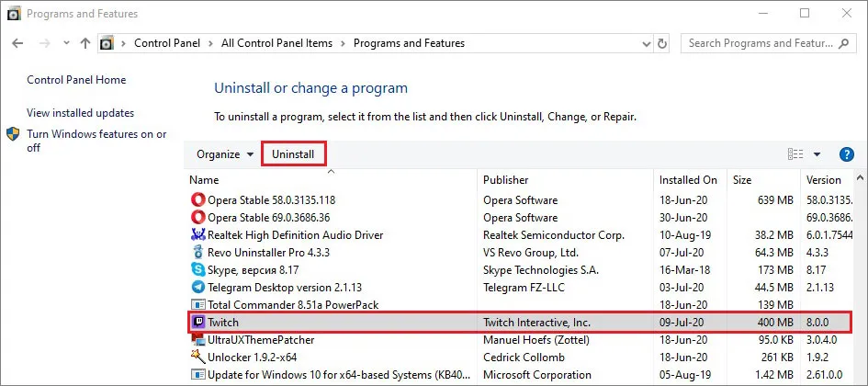868x386 pixels.
Task: Click the Control Panel icon in address bar
Action: 107,43
